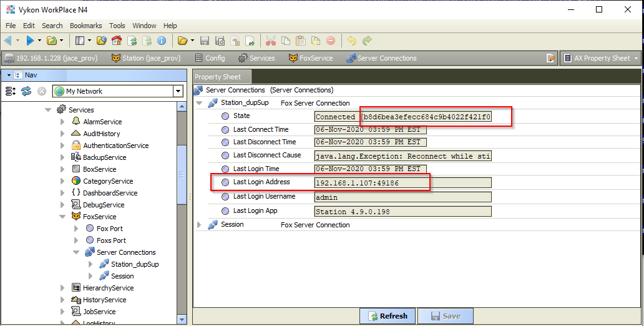Click the Save button at bottom
The image size is (644, 326).
(x=445, y=316)
